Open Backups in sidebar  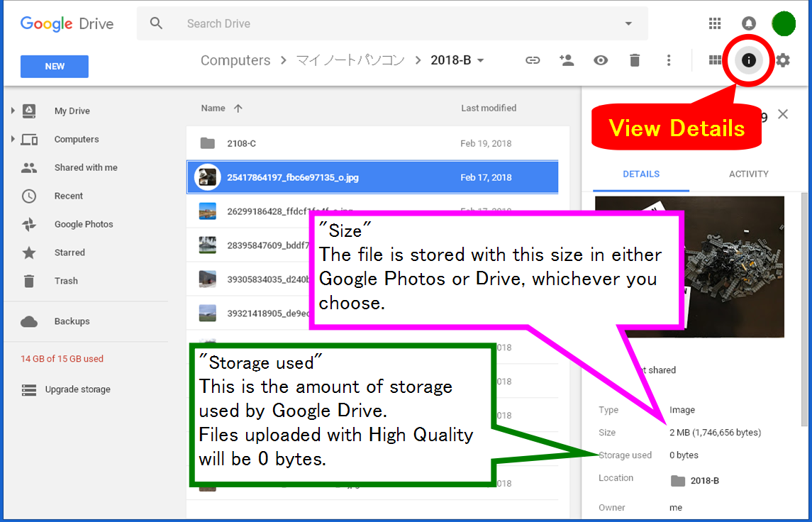(72, 321)
